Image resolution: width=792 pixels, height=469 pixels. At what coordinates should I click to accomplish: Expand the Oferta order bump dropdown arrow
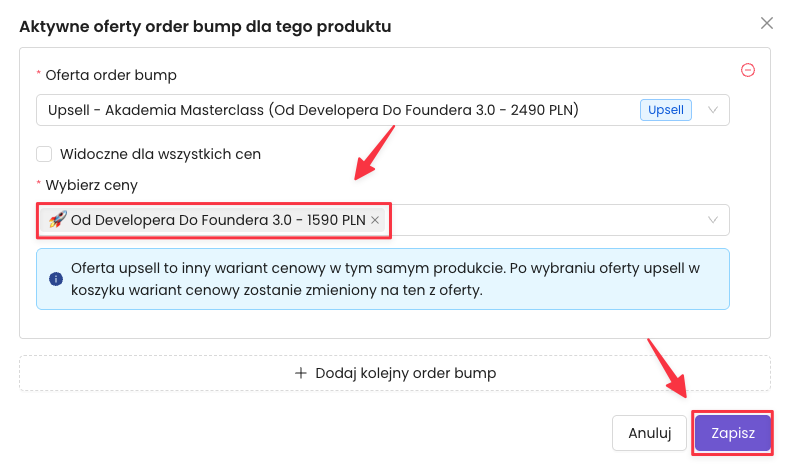(713, 110)
